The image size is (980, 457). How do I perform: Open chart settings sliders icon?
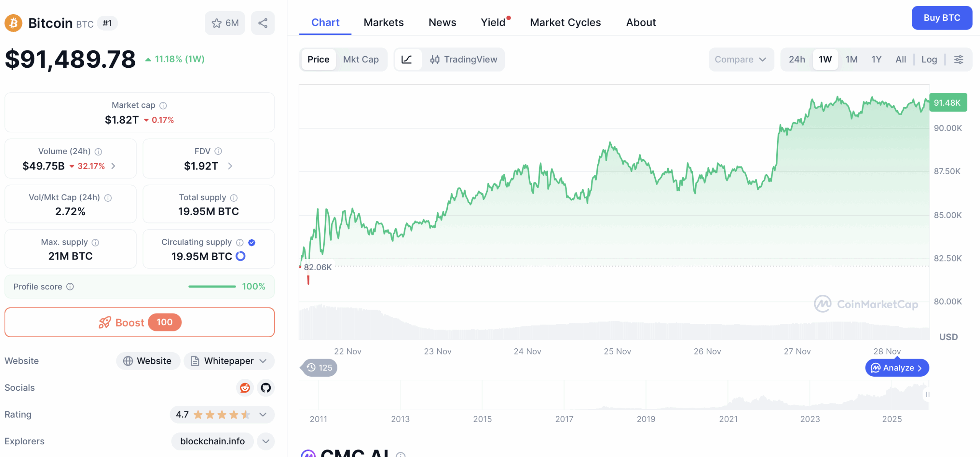tap(959, 59)
